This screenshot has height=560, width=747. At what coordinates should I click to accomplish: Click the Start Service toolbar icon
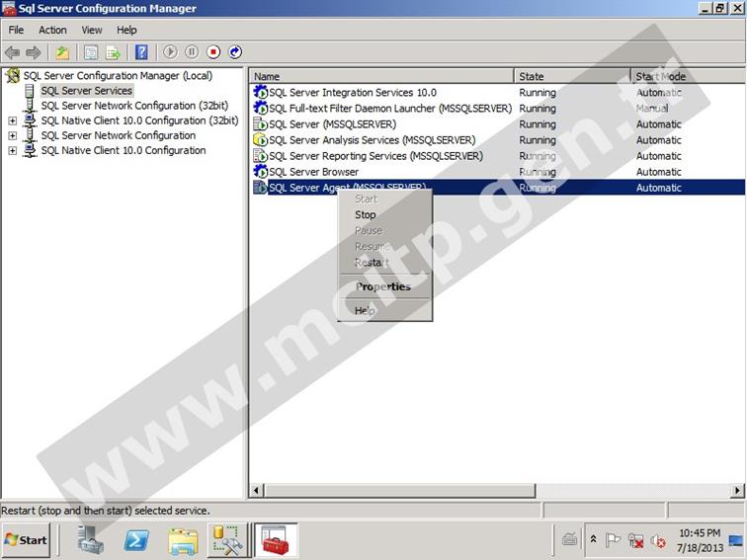coord(170,52)
